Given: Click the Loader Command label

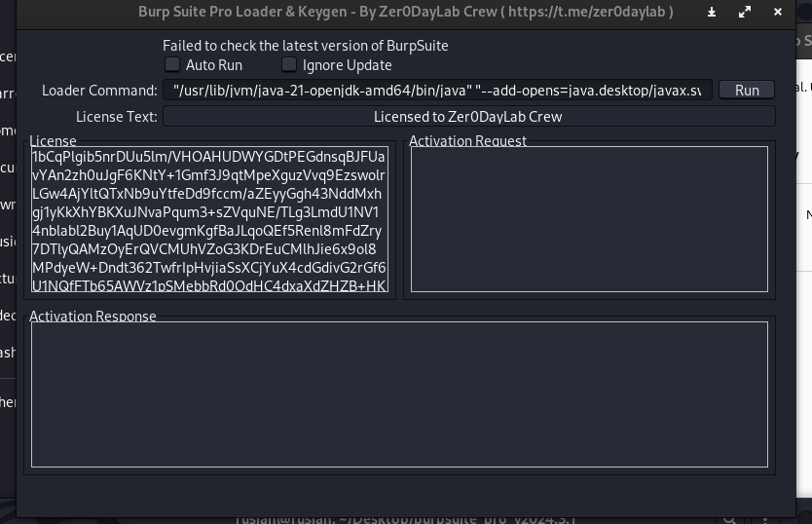Looking at the screenshot, I should [x=99, y=91].
